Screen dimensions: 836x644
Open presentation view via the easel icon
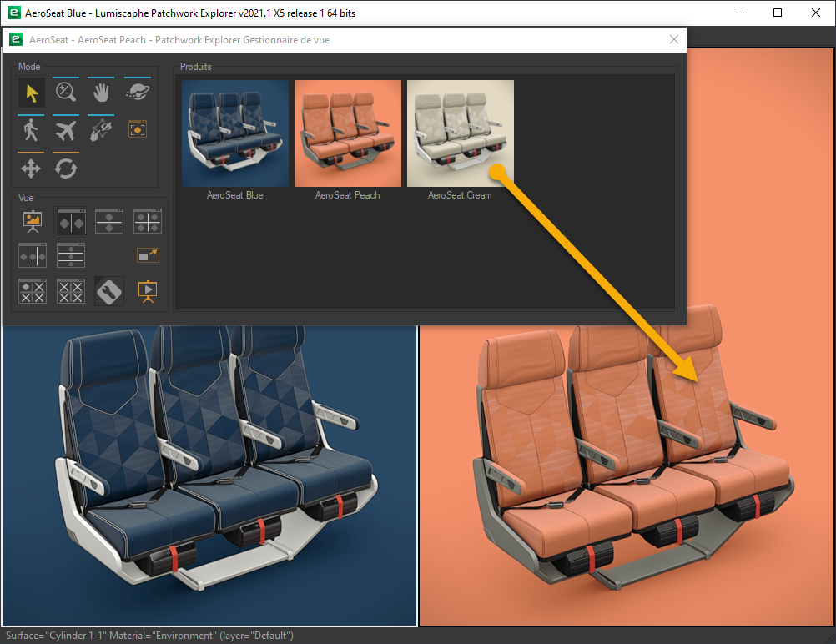pyautogui.click(x=33, y=221)
